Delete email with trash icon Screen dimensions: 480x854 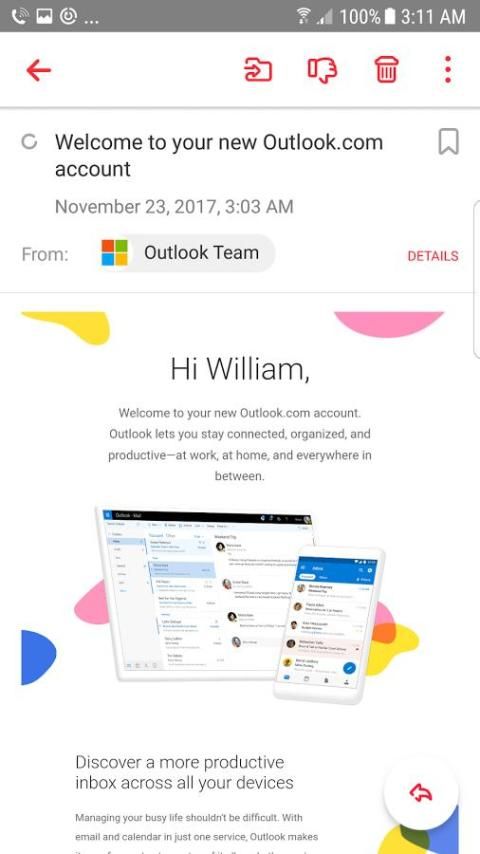(x=386, y=69)
